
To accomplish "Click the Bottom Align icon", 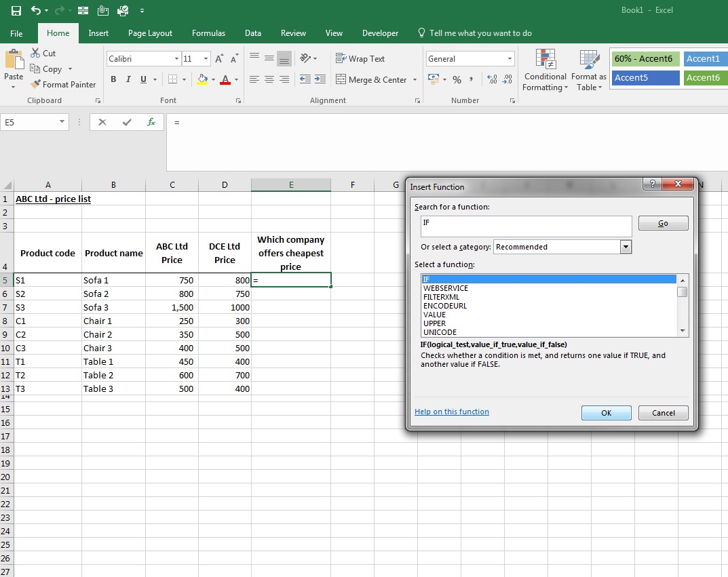I will [x=284, y=59].
